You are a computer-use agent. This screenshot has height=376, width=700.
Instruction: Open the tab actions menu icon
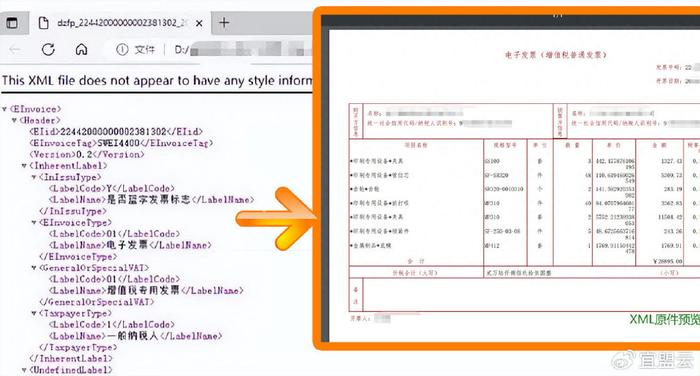12,23
